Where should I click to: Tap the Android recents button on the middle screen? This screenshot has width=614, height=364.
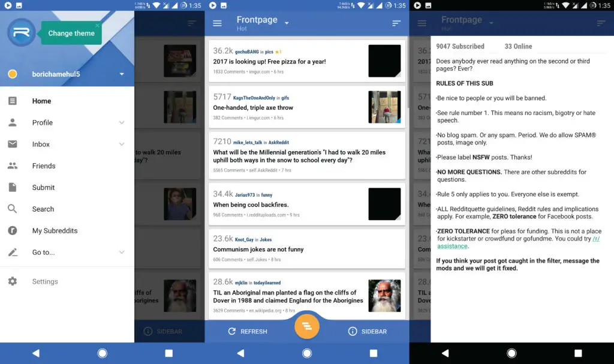pyautogui.click(x=374, y=353)
